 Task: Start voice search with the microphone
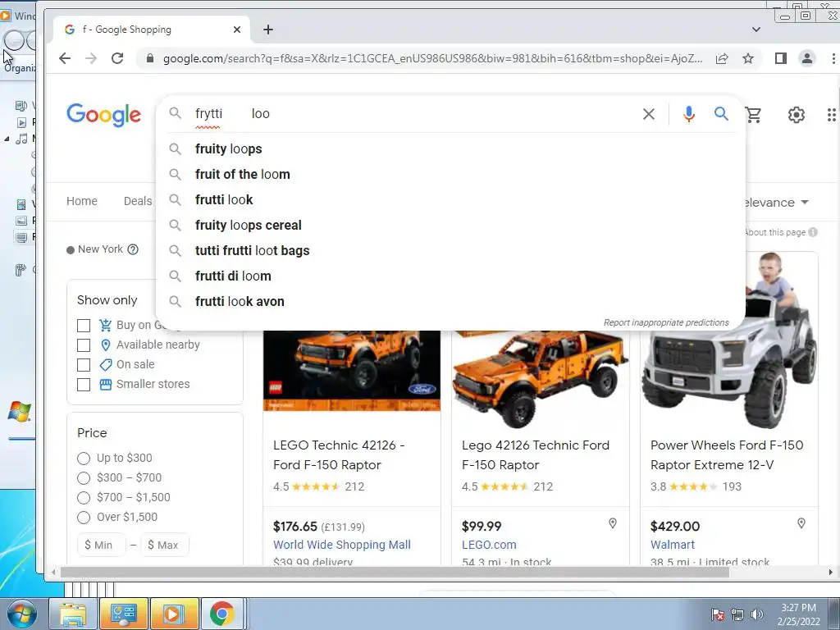click(689, 113)
